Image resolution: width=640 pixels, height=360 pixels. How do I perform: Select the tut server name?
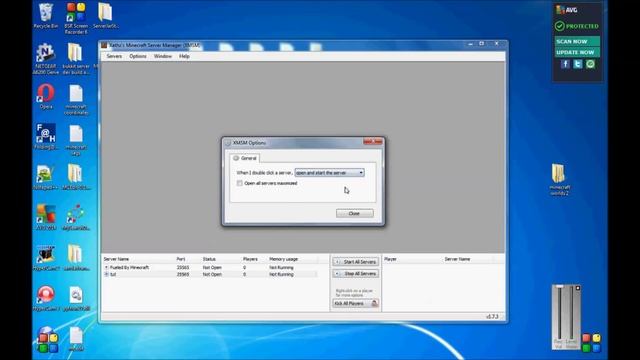click(x=113, y=274)
